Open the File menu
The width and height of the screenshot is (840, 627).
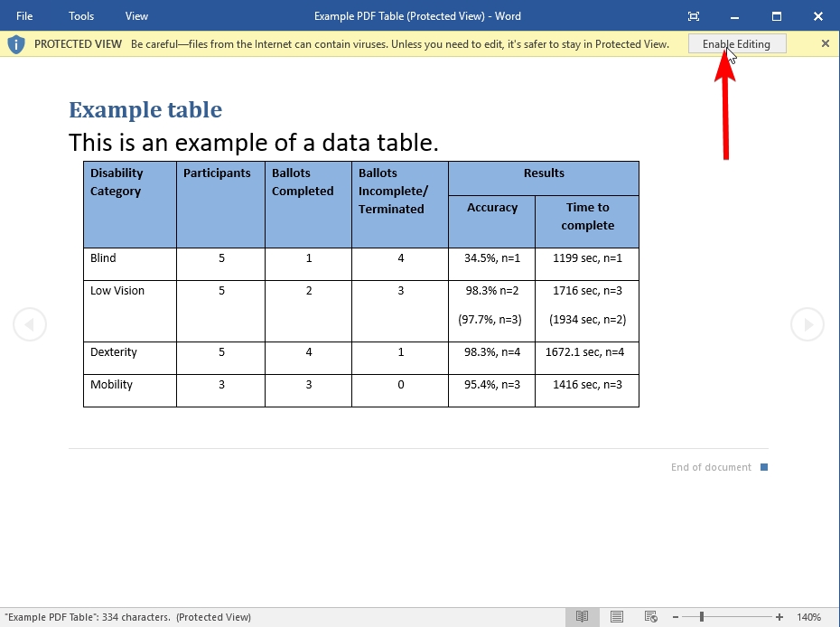24,15
